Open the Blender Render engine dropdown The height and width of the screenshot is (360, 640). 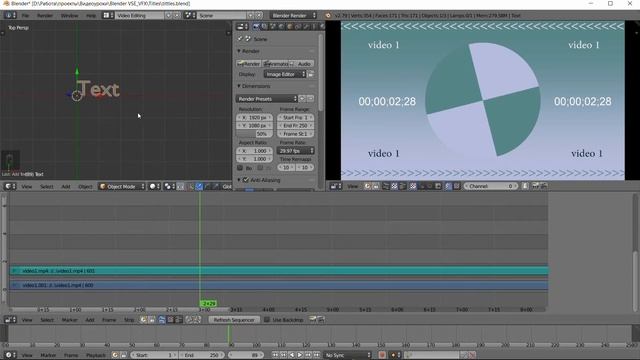point(293,16)
